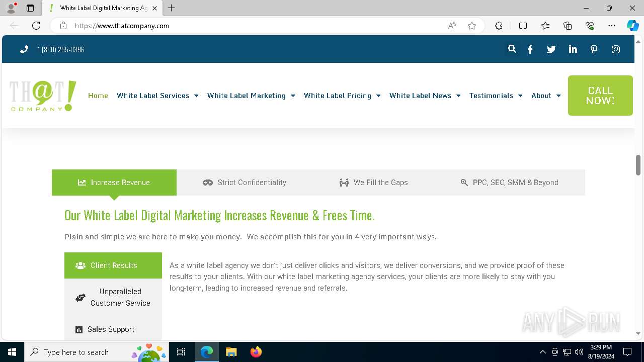This screenshot has height=362, width=644.
Task: Open Edge extensions menu
Action: pyautogui.click(x=499, y=26)
